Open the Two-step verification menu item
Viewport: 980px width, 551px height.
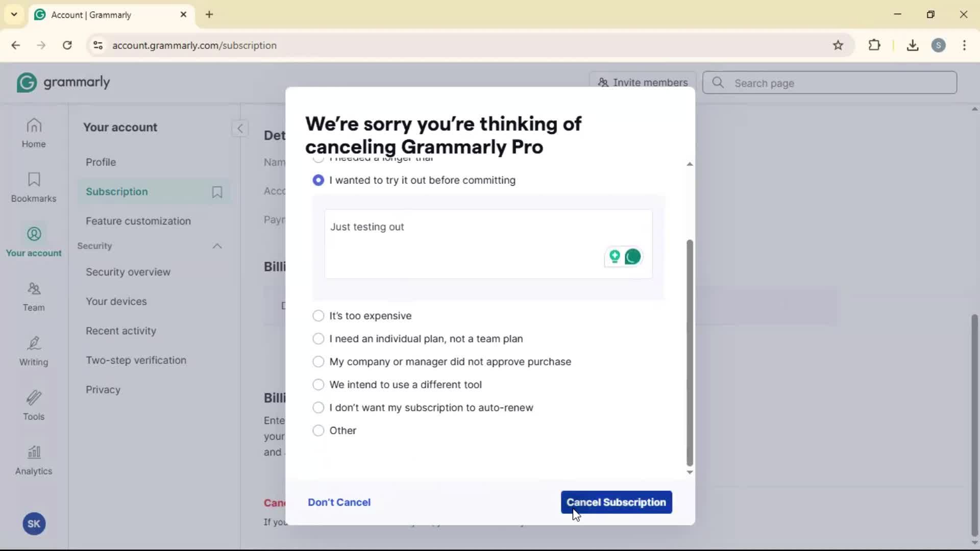(x=136, y=360)
